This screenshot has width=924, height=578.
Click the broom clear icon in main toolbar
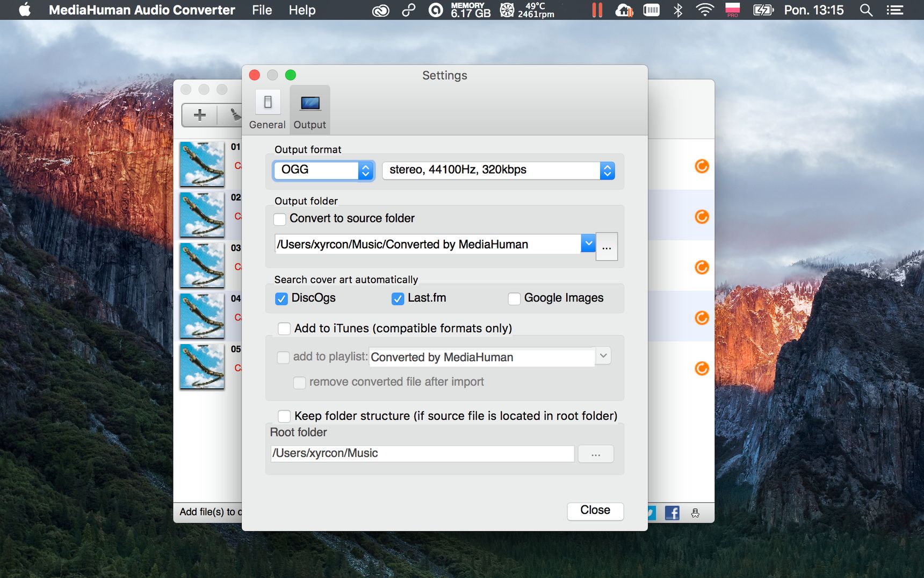235,115
